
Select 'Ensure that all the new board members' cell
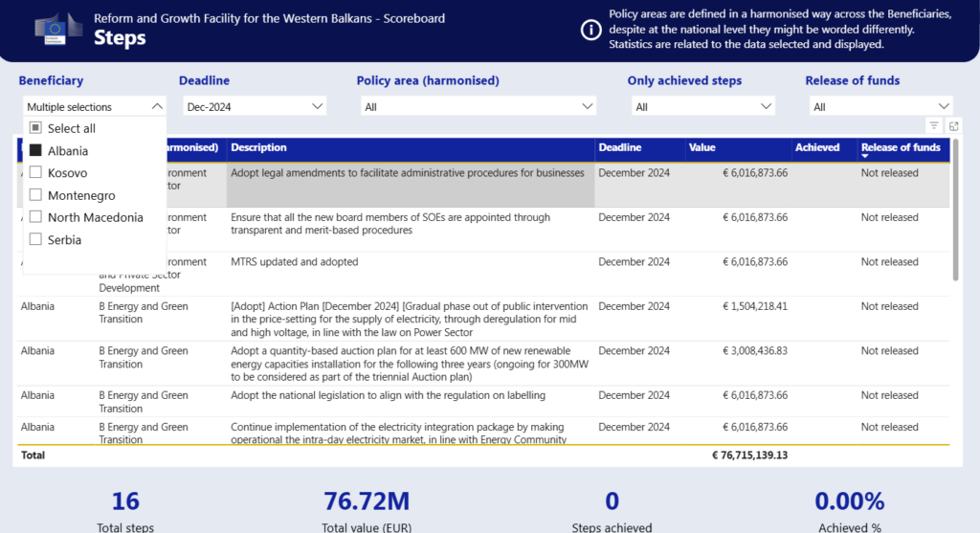click(411, 230)
